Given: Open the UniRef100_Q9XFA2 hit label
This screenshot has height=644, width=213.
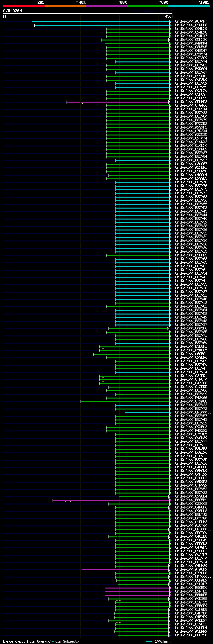Looking at the screenshot, I should coord(191,427).
